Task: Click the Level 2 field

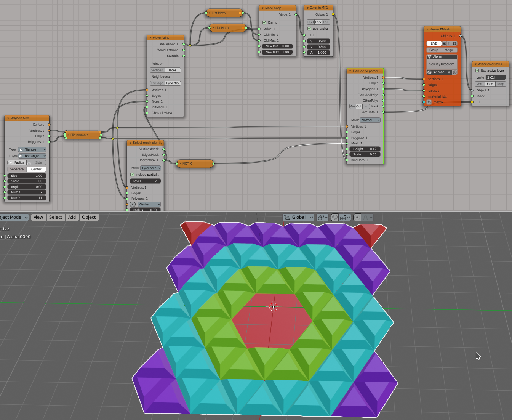Action: click(x=145, y=181)
